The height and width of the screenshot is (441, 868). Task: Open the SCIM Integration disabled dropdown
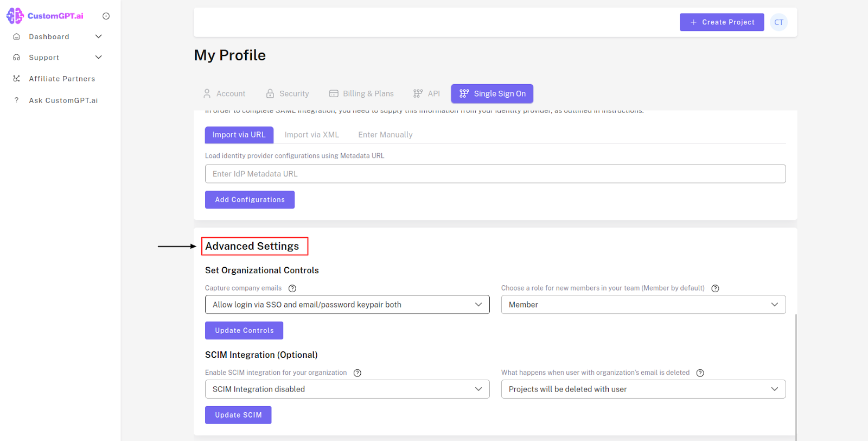347,389
